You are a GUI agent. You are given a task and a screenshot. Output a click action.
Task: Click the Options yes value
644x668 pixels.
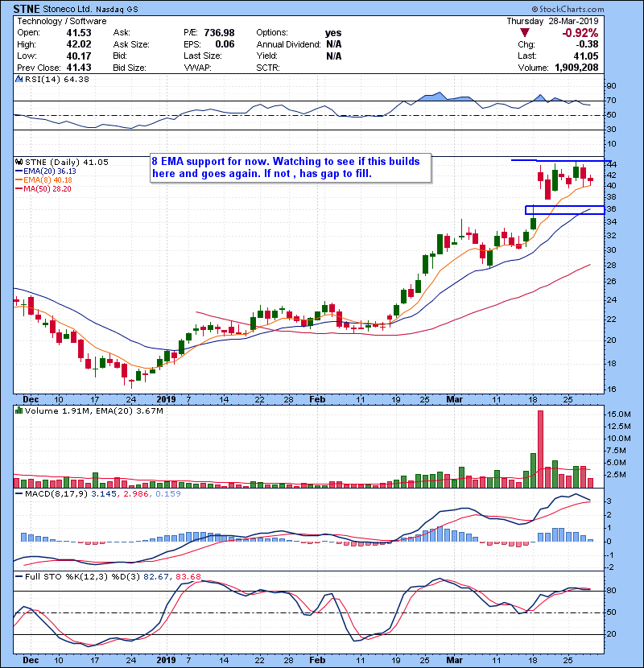(333, 33)
